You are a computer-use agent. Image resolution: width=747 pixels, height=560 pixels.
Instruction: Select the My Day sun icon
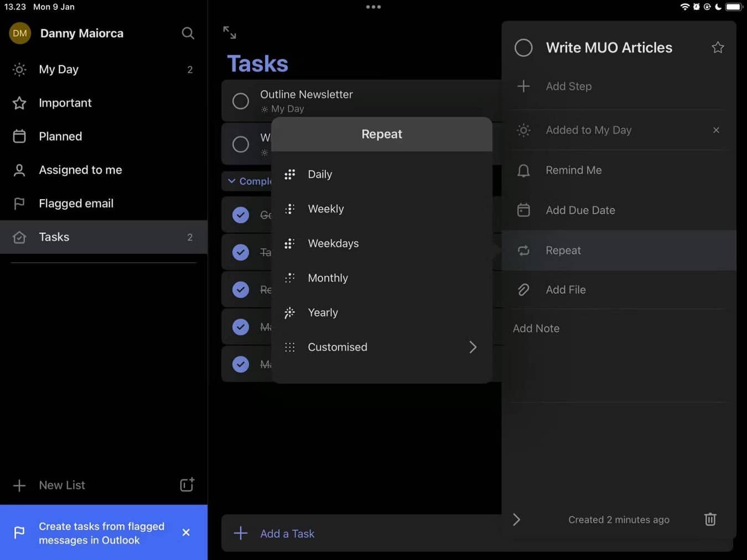pyautogui.click(x=19, y=69)
